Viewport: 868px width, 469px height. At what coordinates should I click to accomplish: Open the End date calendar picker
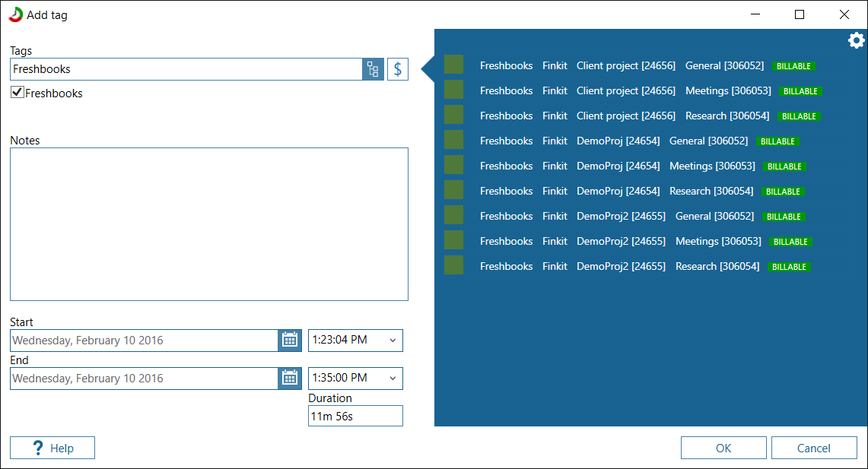[x=290, y=379]
